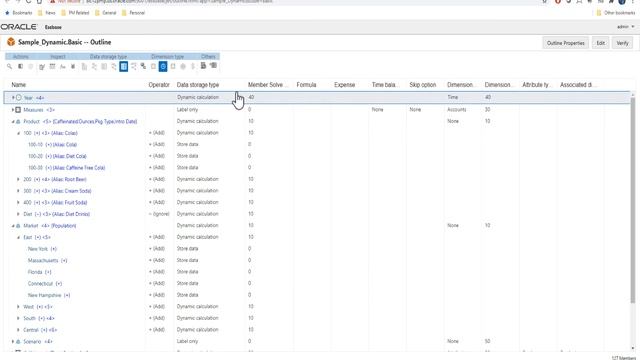Image resolution: width=640 pixels, height=360 pixels.
Task: Click the Essbase header label
Action: tap(53, 27)
